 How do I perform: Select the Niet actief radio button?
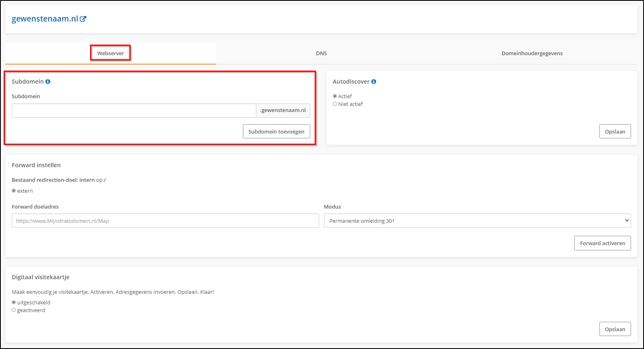coord(335,104)
